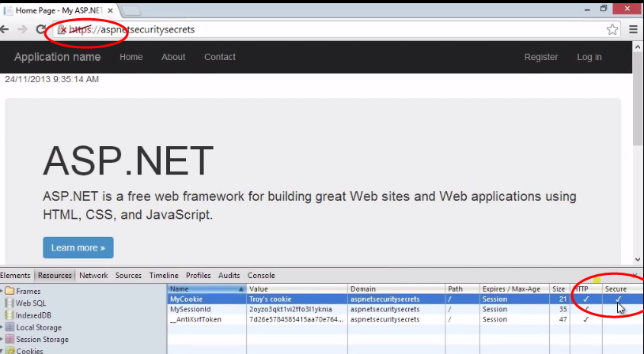Screen dimensions: 644x354
Task: Expand the Session Storage tree node
Action: point(2,339)
